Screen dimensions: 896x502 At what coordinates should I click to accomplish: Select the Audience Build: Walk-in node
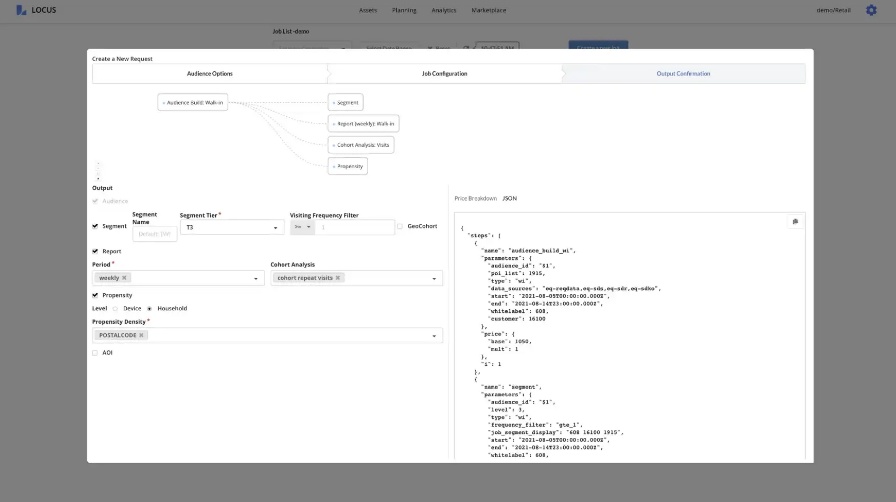pos(193,102)
